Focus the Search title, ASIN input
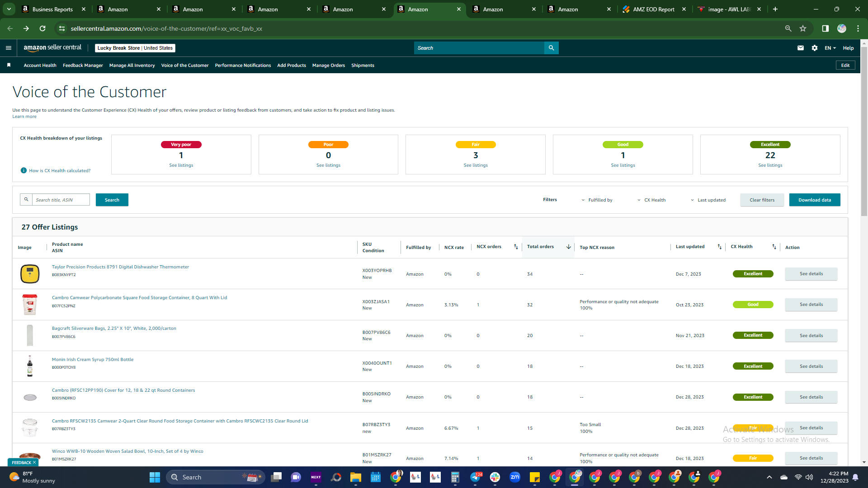Image resolution: width=868 pixels, height=488 pixels. [61, 200]
